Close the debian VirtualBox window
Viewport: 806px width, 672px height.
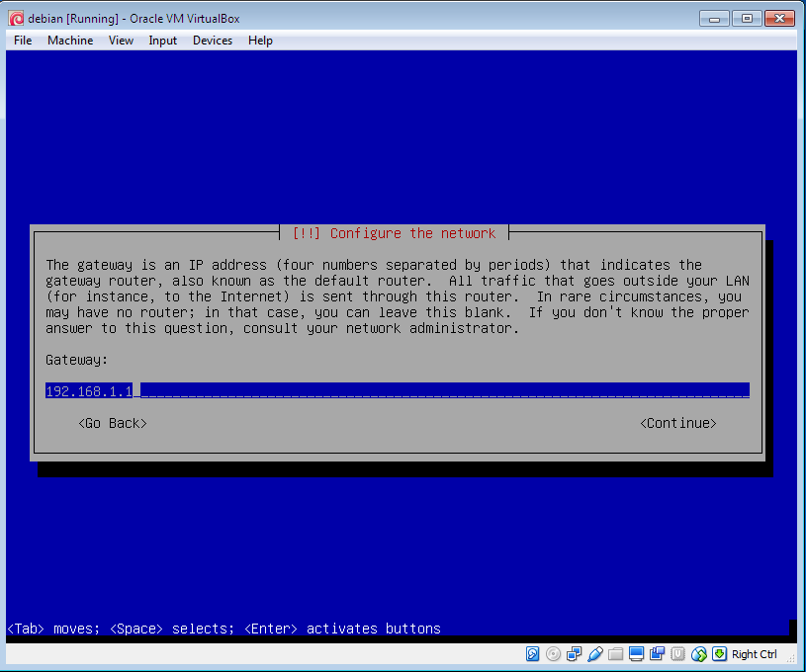[x=779, y=19]
